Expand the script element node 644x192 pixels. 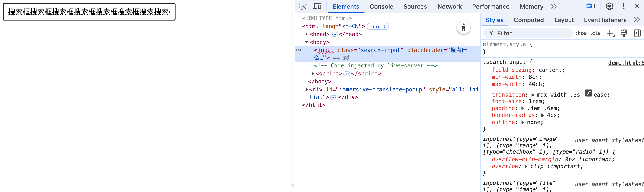[x=312, y=73]
